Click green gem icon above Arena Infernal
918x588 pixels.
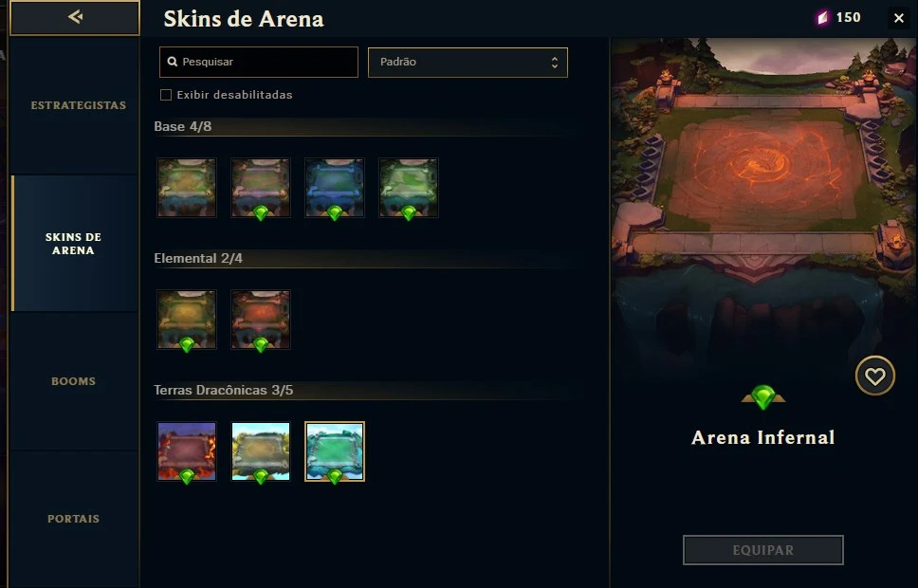(762, 397)
